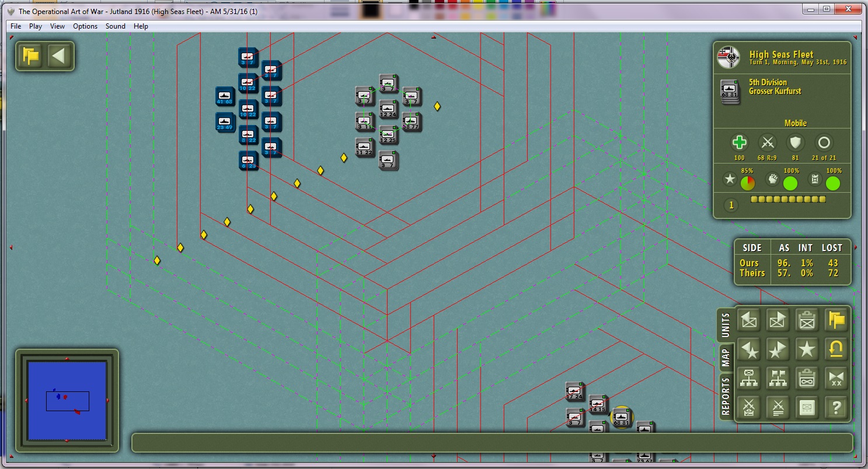Select the blue 6 23 ship unit
The height and width of the screenshot is (469, 868).
(248, 161)
